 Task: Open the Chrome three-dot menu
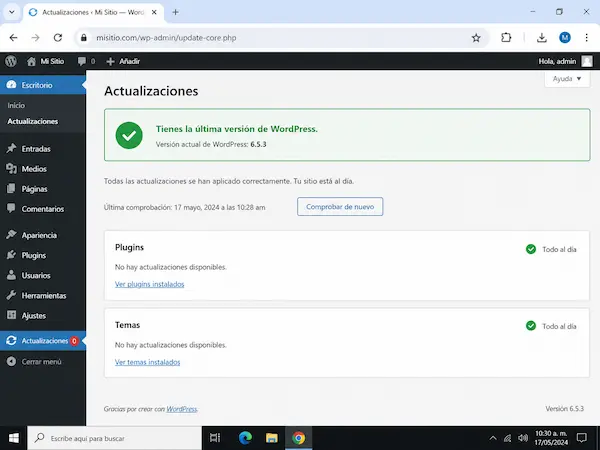586,38
